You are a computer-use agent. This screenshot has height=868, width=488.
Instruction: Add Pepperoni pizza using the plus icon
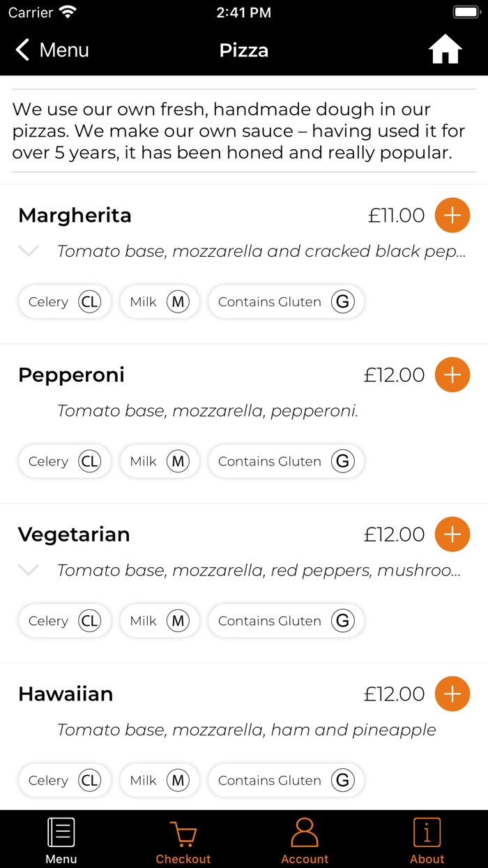pyautogui.click(x=452, y=375)
